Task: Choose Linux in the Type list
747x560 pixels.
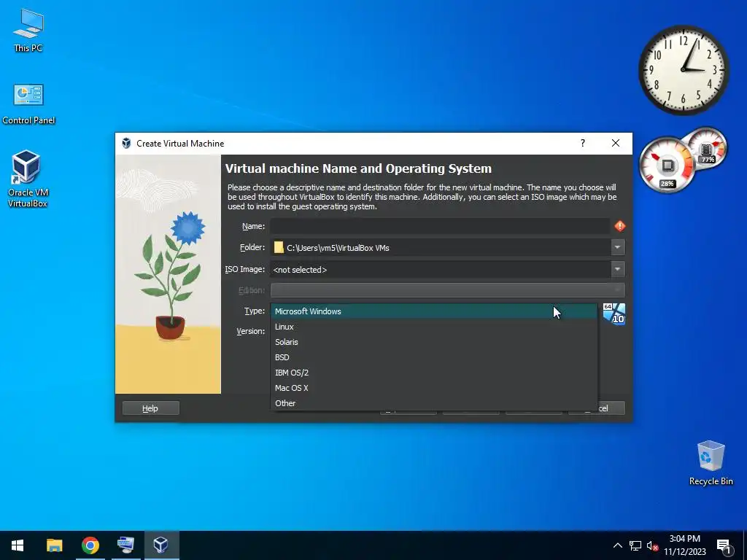Action: 434,327
